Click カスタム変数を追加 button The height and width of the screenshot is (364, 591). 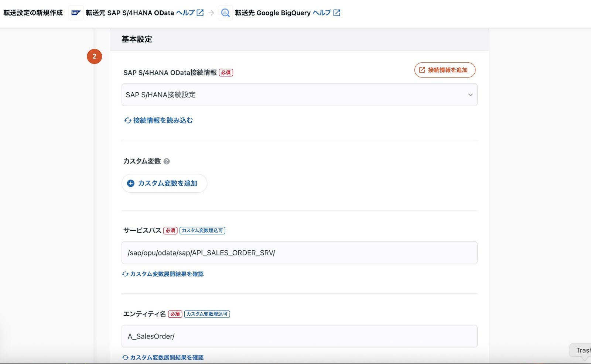click(164, 183)
